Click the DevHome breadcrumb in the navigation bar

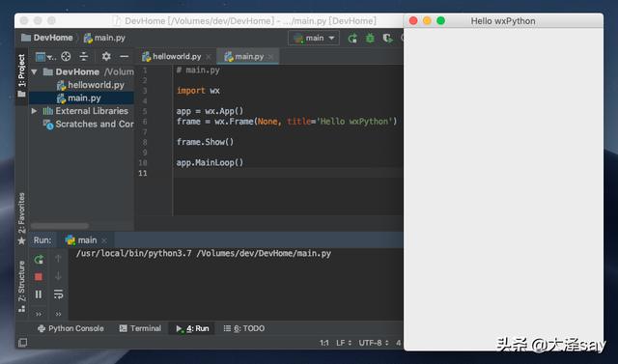[47, 38]
